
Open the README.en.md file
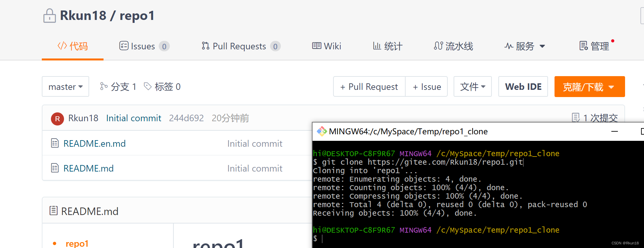94,143
